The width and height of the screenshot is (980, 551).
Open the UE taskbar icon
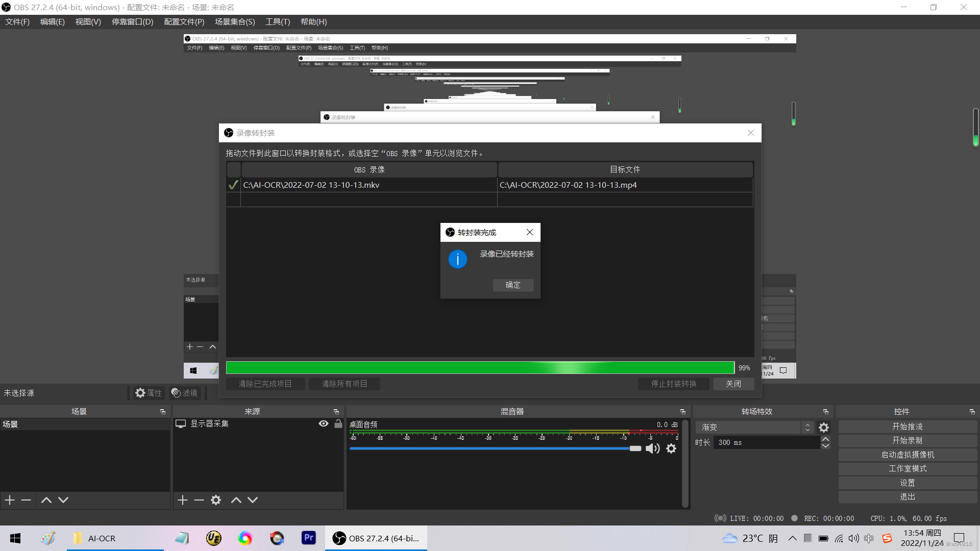[x=213, y=538]
